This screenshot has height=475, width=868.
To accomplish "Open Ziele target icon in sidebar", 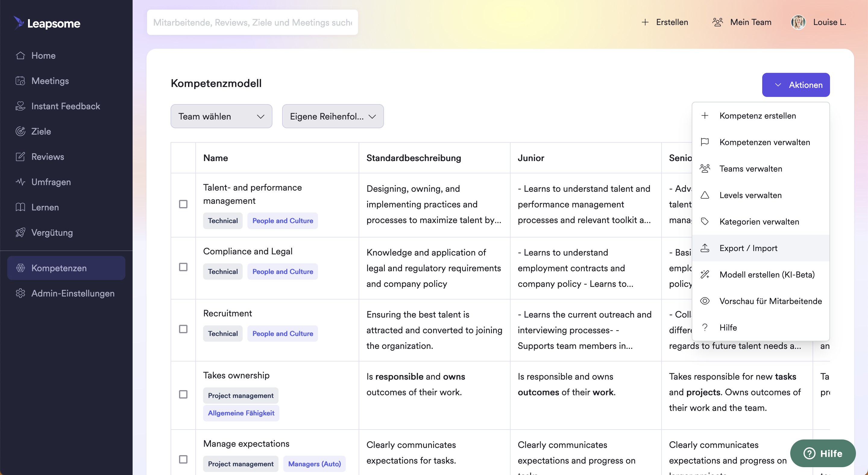I will tap(20, 131).
